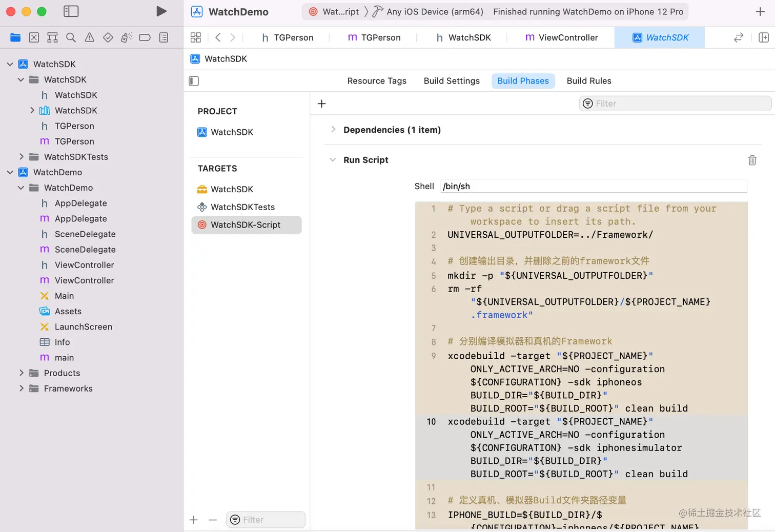Focus the targets Filter field
The image size is (775, 532).
[266, 520]
